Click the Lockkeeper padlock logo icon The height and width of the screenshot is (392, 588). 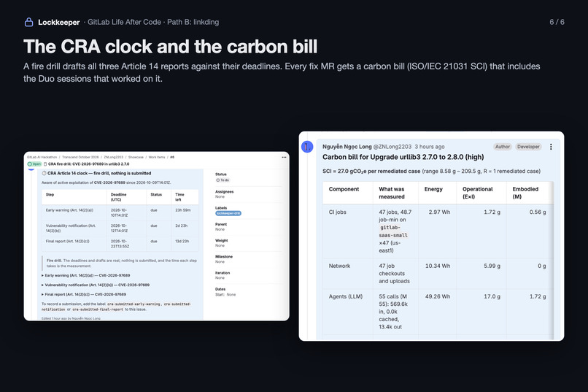pyautogui.click(x=29, y=22)
